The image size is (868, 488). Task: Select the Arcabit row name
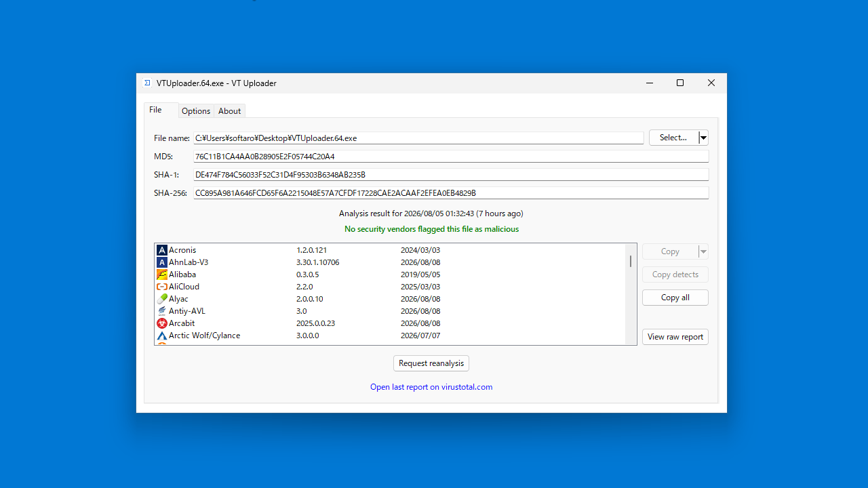click(x=182, y=323)
